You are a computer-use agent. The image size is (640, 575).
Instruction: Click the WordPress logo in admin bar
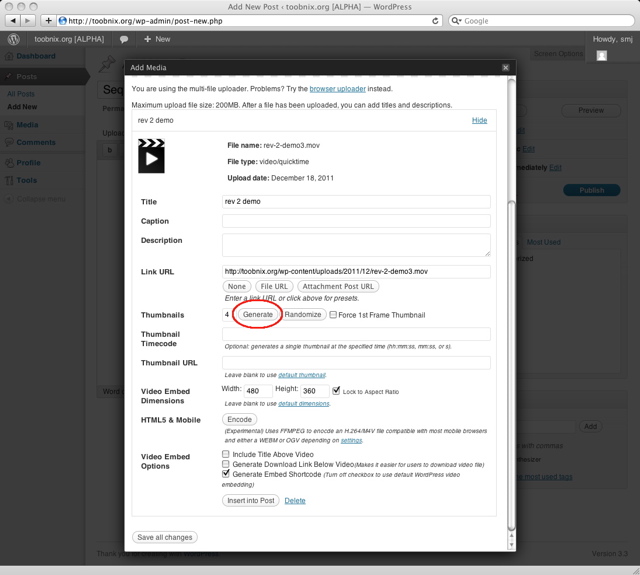[x=13, y=39]
